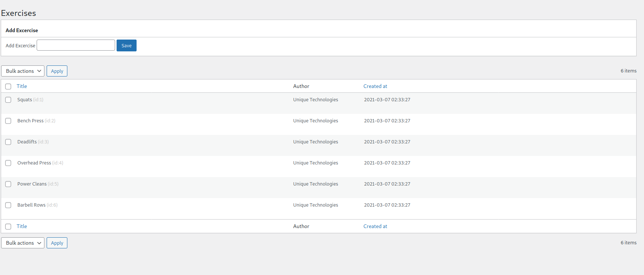Check the box for the Squats row

pyautogui.click(x=8, y=100)
